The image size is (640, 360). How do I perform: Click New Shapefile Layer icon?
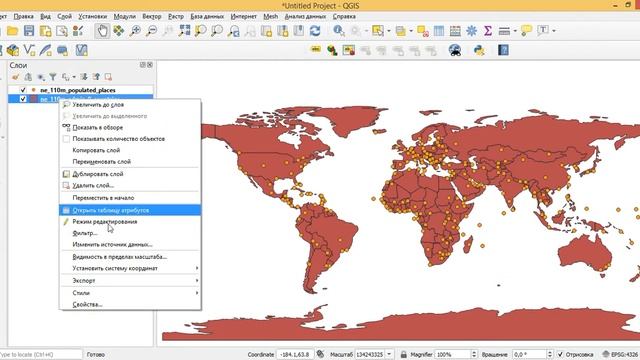coord(29,51)
